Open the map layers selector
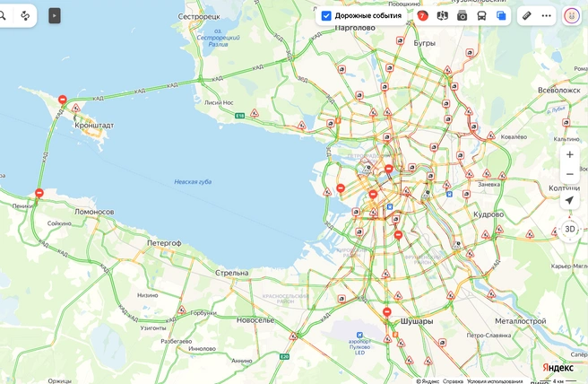This screenshot has width=588, height=384. 501,16
